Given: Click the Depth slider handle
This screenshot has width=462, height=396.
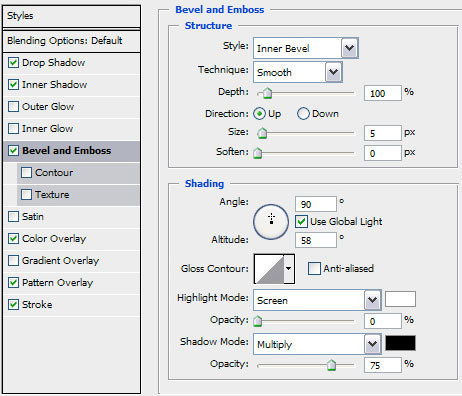Looking at the screenshot, I should [267, 94].
